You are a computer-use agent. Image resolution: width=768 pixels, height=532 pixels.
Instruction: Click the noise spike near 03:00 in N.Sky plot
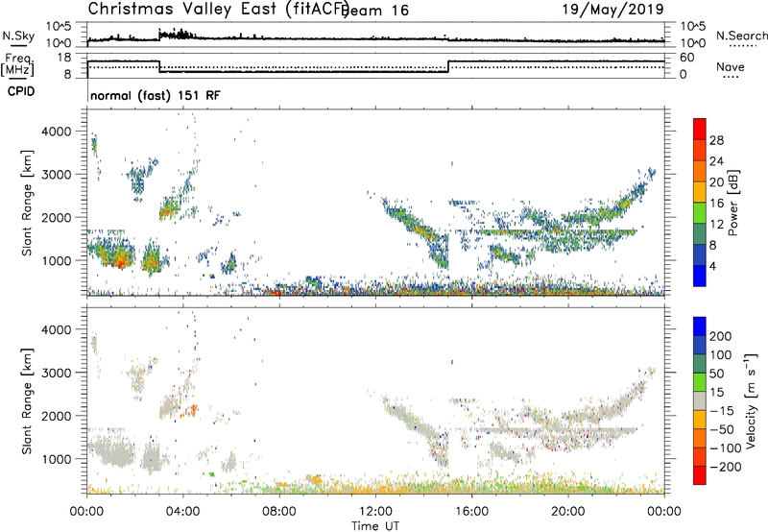(x=159, y=35)
